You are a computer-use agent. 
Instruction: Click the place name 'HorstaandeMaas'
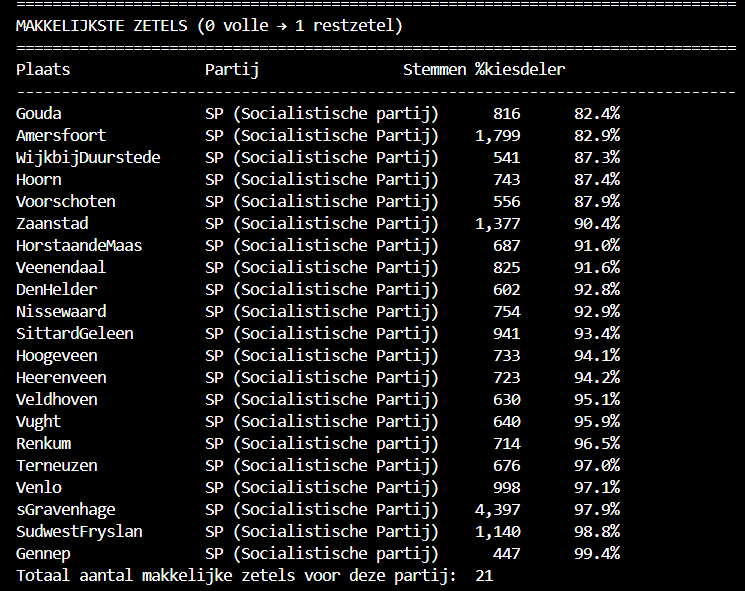[x=79, y=246]
